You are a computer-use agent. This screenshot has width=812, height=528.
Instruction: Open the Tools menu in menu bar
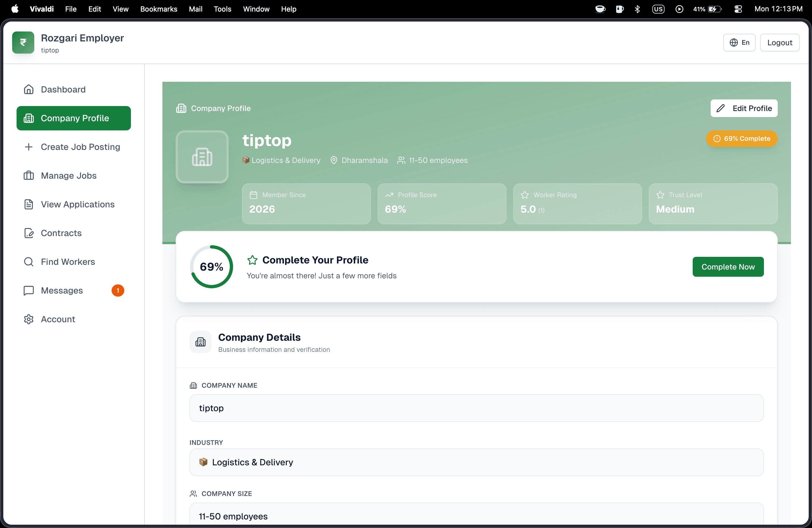click(x=222, y=9)
